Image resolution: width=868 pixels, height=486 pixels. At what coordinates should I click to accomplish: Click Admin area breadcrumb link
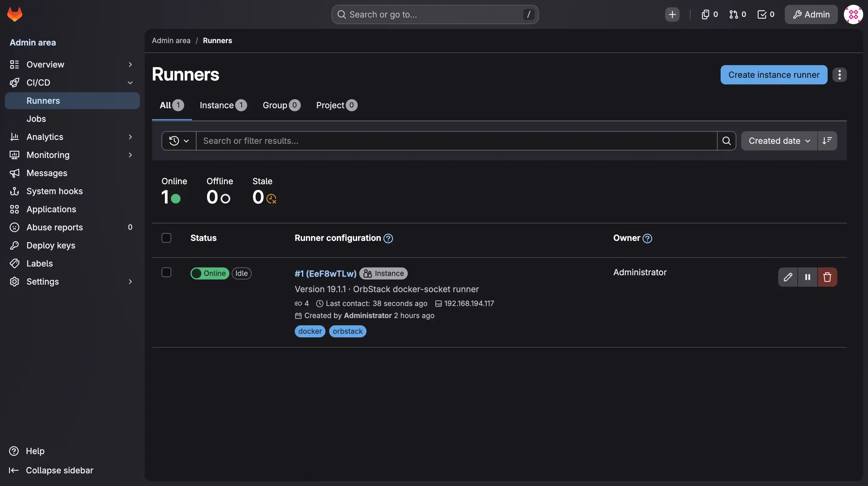pos(171,40)
